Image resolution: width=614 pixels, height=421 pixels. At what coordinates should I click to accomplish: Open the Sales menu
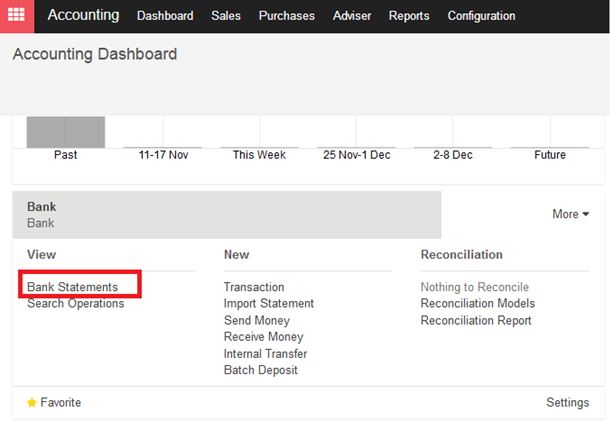[x=226, y=16]
